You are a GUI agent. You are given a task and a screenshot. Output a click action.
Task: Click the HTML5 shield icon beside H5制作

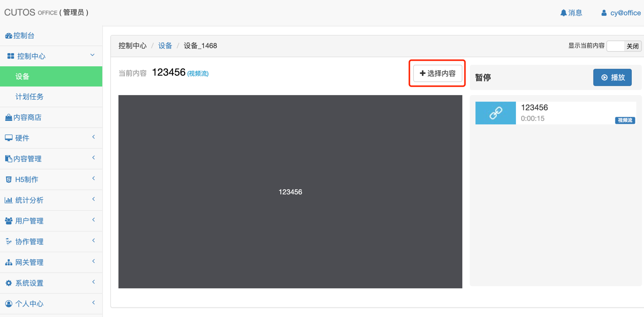(9, 179)
